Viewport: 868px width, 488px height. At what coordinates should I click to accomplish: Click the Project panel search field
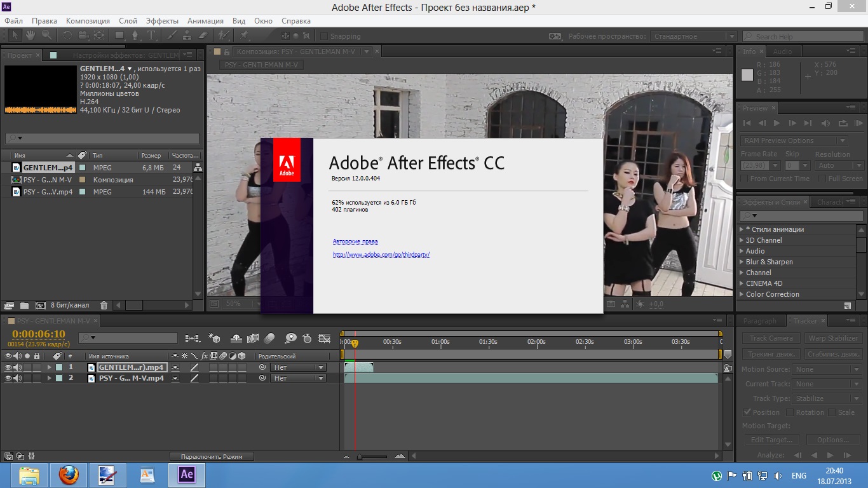102,138
